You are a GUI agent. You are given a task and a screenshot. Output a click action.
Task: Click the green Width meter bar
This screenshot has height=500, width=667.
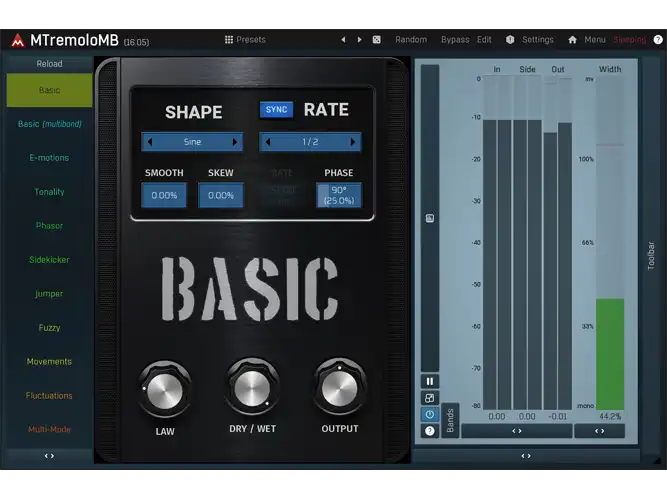click(610, 354)
